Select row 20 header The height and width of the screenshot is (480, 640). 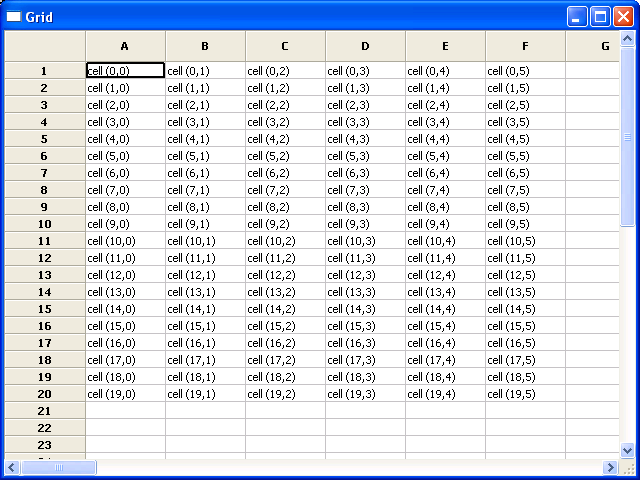pos(44,394)
